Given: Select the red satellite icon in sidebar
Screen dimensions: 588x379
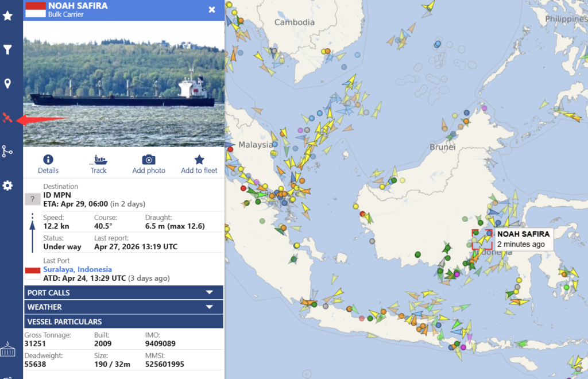Looking at the screenshot, I should [x=7, y=118].
